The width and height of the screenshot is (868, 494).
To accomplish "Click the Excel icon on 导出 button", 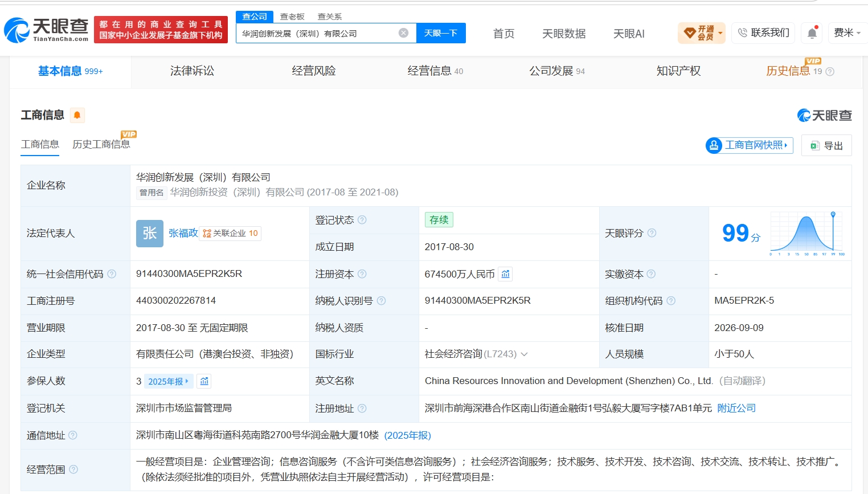I will pyautogui.click(x=815, y=146).
